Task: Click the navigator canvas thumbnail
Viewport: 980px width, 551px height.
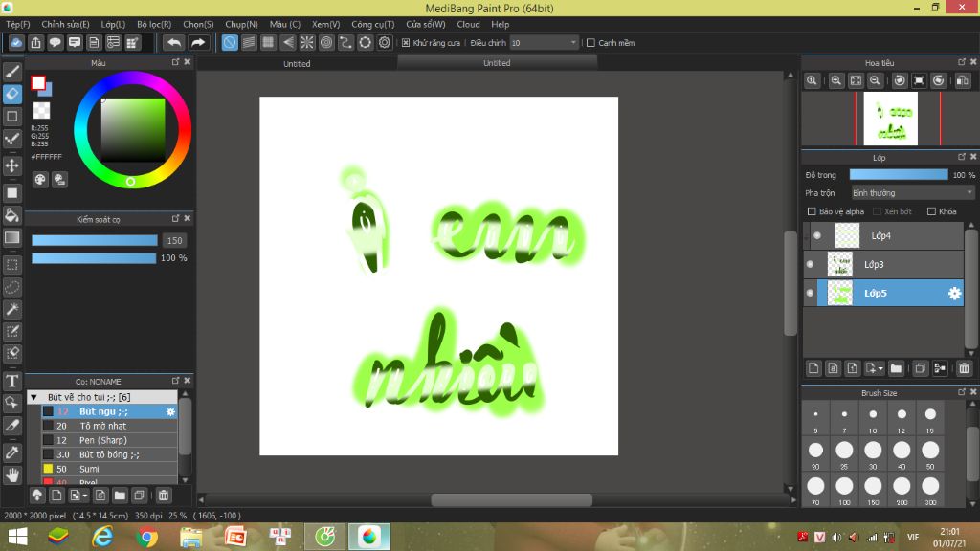Action: coord(891,119)
